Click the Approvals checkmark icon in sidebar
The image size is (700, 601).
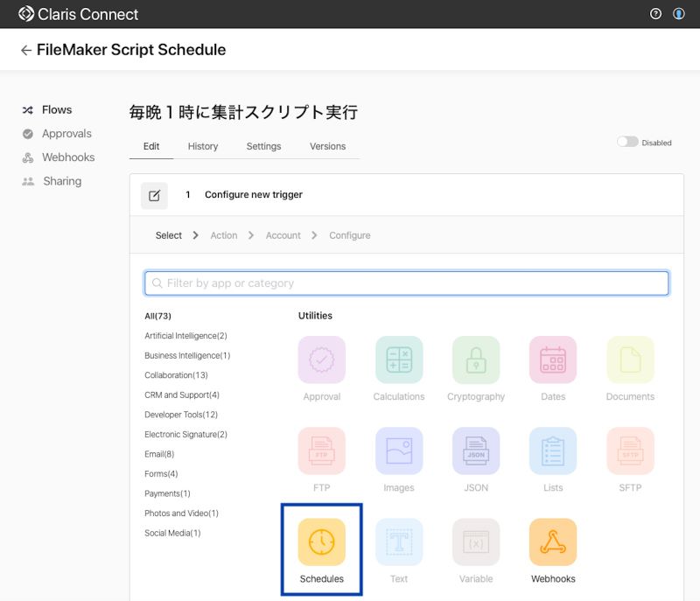[28, 134]
